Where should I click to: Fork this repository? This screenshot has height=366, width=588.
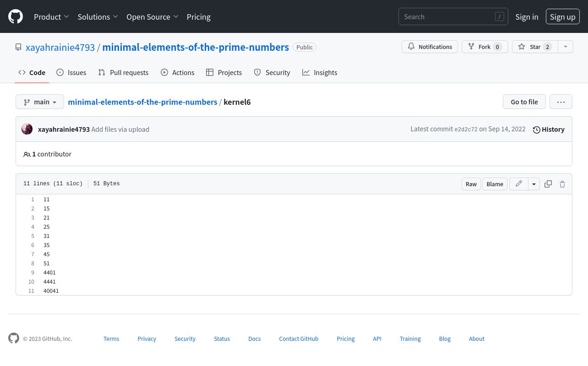(x=485, y=47)
